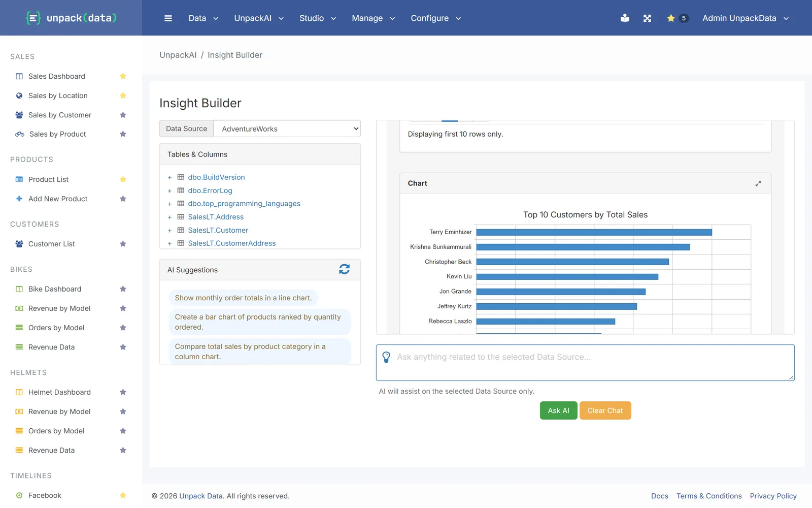The height and width of the screenshot is (508, 812).
Task: Click the Kevin Liu bar in the chart
Action: pos(567,277)
